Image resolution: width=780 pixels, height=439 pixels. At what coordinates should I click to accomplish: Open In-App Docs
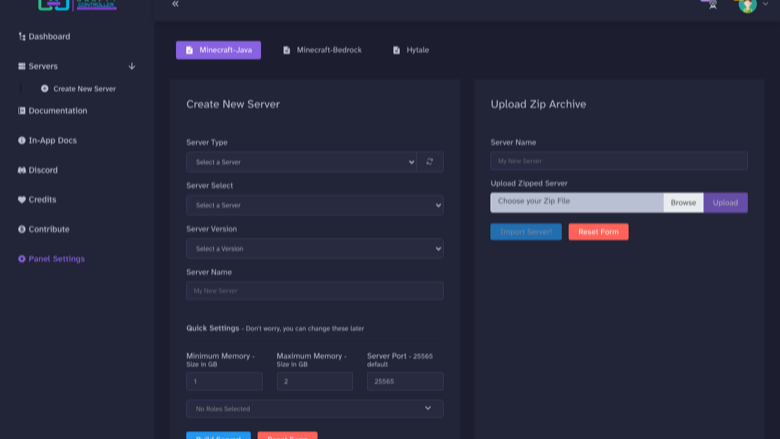click(x=53, y=140)
